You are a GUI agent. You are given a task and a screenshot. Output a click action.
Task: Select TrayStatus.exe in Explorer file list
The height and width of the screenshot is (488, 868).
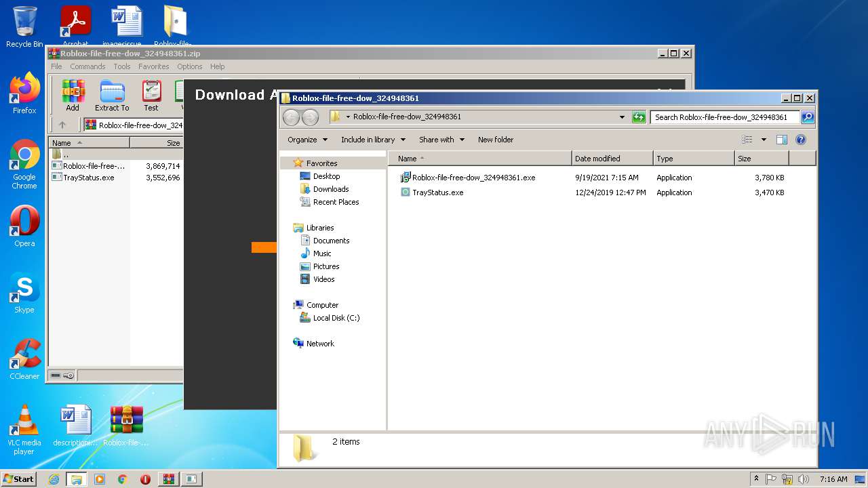438,192
